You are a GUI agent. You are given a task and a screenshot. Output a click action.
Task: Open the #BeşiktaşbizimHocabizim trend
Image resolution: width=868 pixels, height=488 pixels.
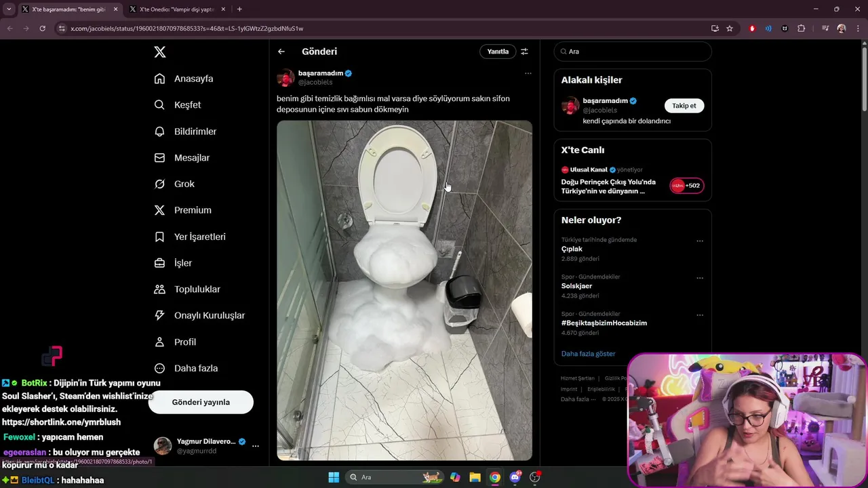(604, 323)
